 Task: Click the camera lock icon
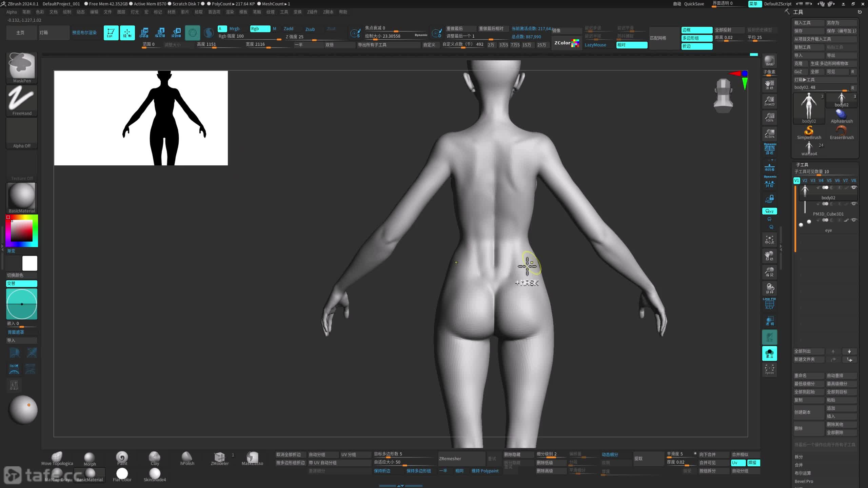click(x=769, y=199)
